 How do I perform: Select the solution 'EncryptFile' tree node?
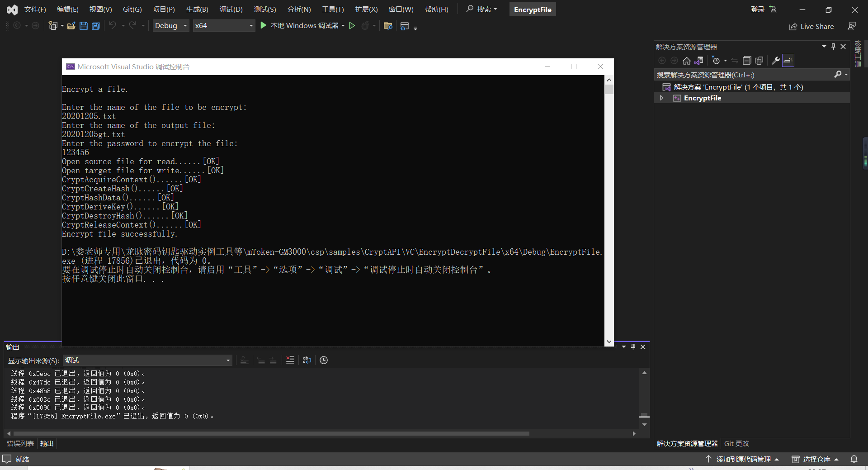click(x=738, y=87)
